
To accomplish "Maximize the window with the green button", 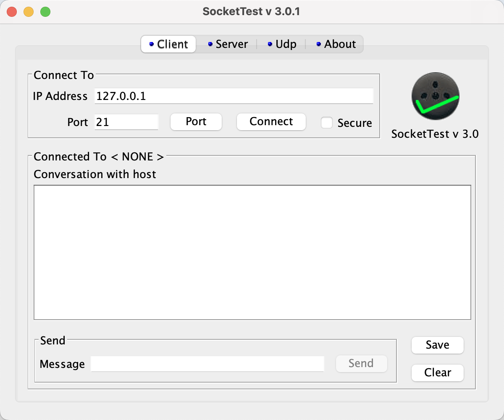I will pos(45,12).
